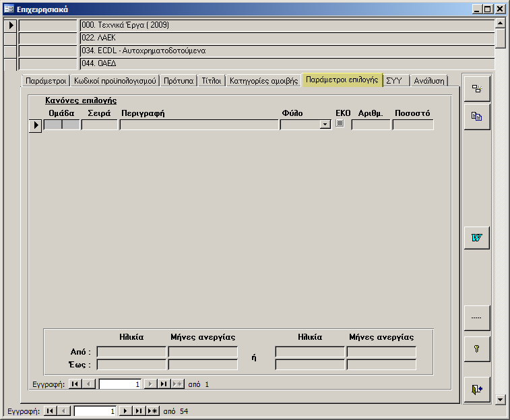The width and height of the screenshot is (510, 420).
Task: Click the Περιγραφή text field
Action: point(199,125)
